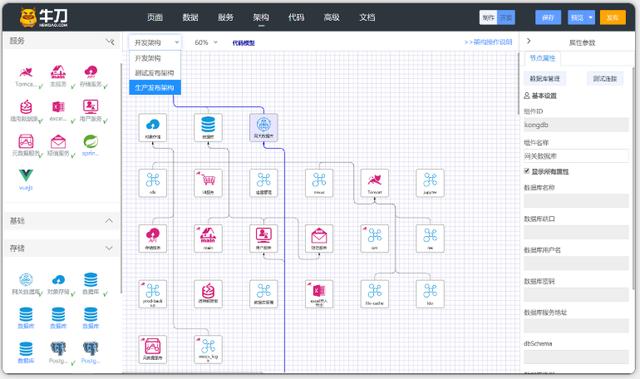This screenshot has width=640, height=379.
Task: Choose the cache database icon in services palette
Action: [26, 107]
